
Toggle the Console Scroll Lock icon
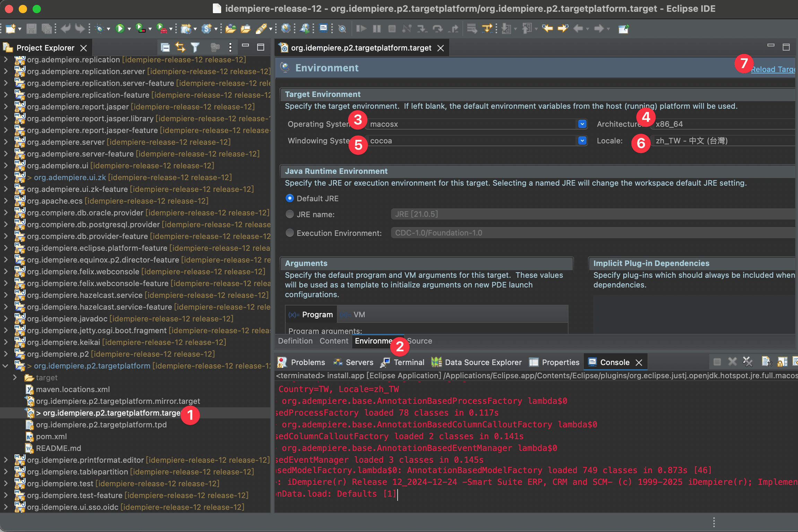(x=782, y=362)
